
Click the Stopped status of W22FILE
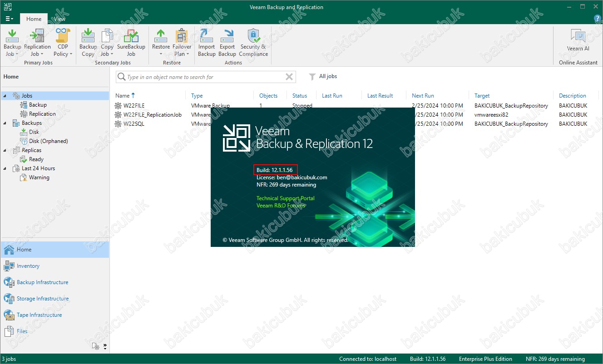(x=302, y=106)
